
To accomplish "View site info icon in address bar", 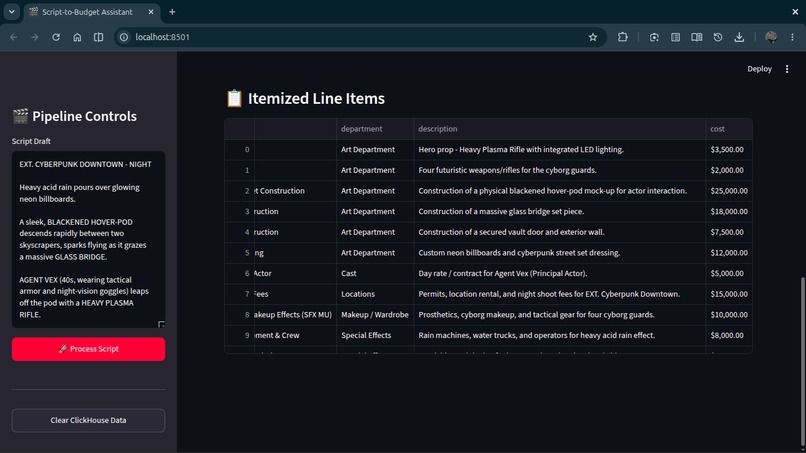I will pos(124,37).
